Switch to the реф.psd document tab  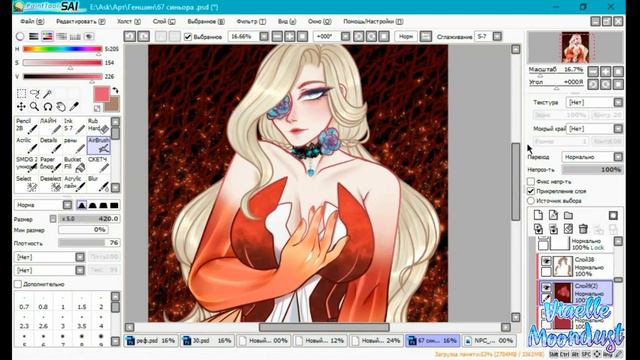151,340
